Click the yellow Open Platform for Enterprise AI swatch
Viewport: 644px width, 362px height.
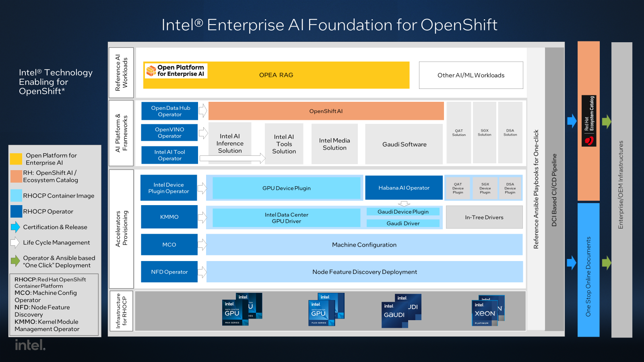[16, 159]
